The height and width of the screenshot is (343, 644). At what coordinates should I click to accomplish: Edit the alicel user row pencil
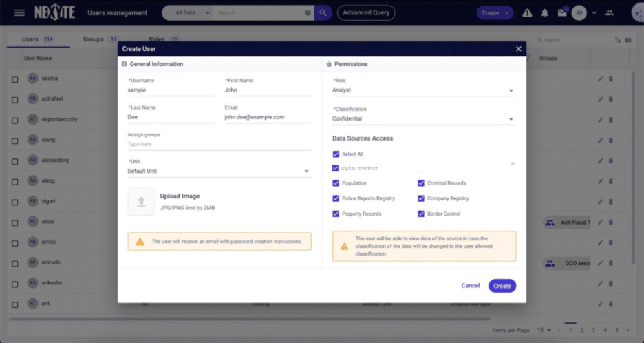601,222
